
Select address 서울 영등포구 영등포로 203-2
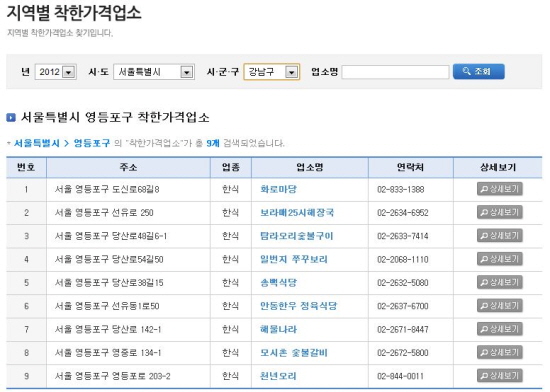(113, 376)
